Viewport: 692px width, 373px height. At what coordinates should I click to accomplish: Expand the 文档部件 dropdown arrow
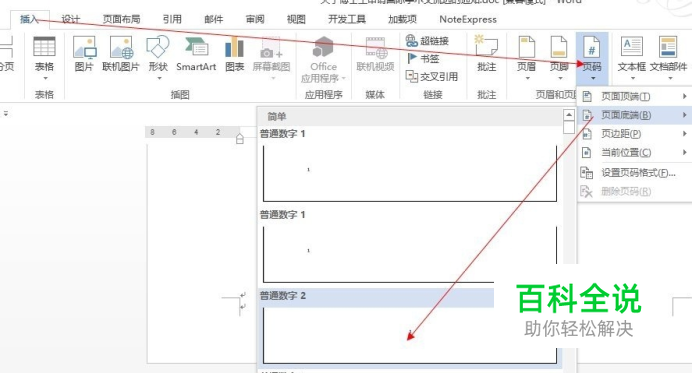670,79
